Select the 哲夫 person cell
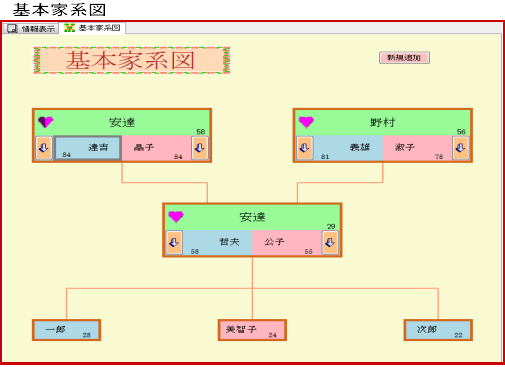This screenshot has width=505, height=367. pos(218,242)
